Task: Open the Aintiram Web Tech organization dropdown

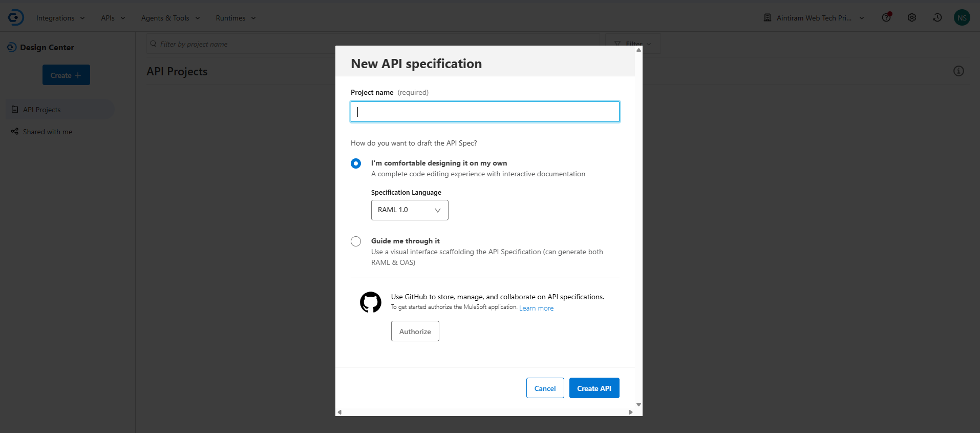Action: pyautogui.click(x=814, y=18)
